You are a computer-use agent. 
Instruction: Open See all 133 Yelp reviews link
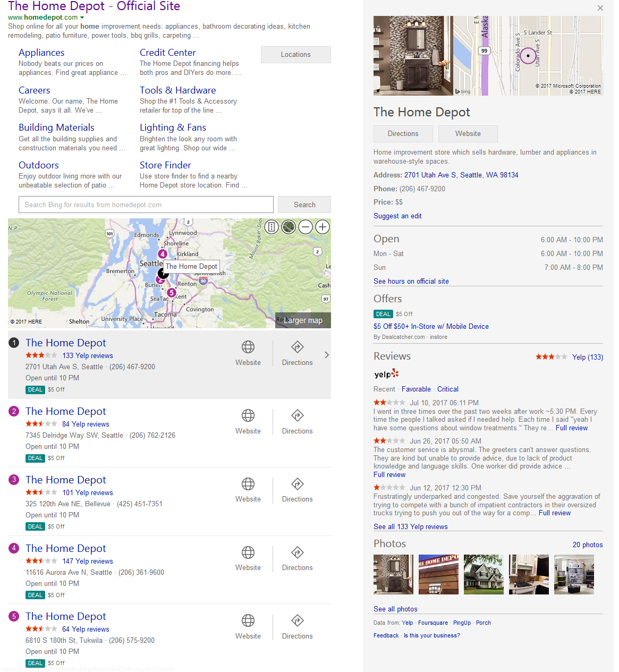(410, 526)
